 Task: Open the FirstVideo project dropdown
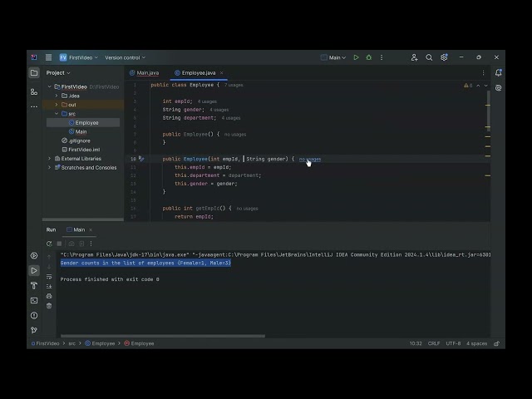79,57
